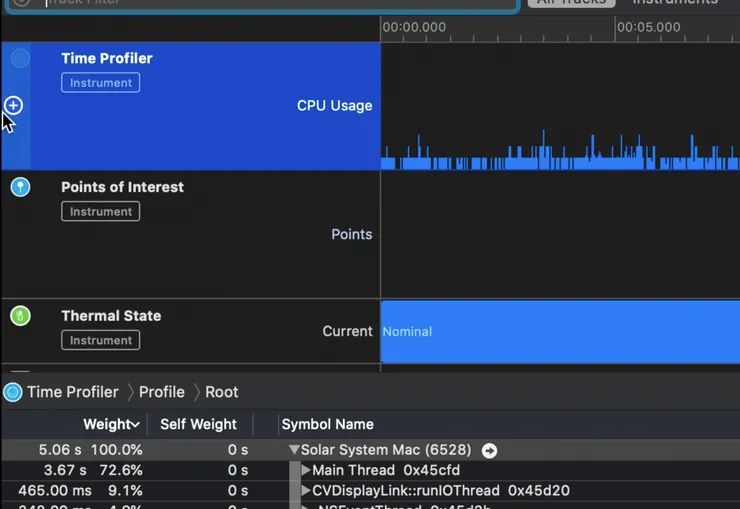The width and height of the screenshot is (740, 509).
Task: Select the Points of Interest track
Action: click(x=190, y=234)
